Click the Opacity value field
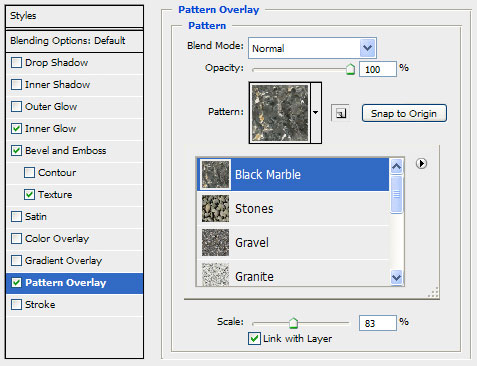This screenshot has height=366, width=477. [378, 69]
